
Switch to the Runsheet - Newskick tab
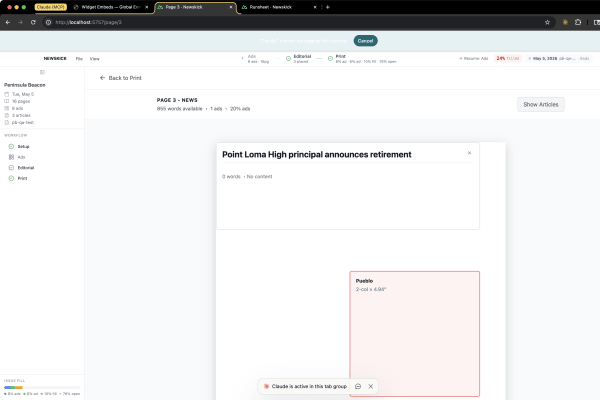click(x=279, y=7)
